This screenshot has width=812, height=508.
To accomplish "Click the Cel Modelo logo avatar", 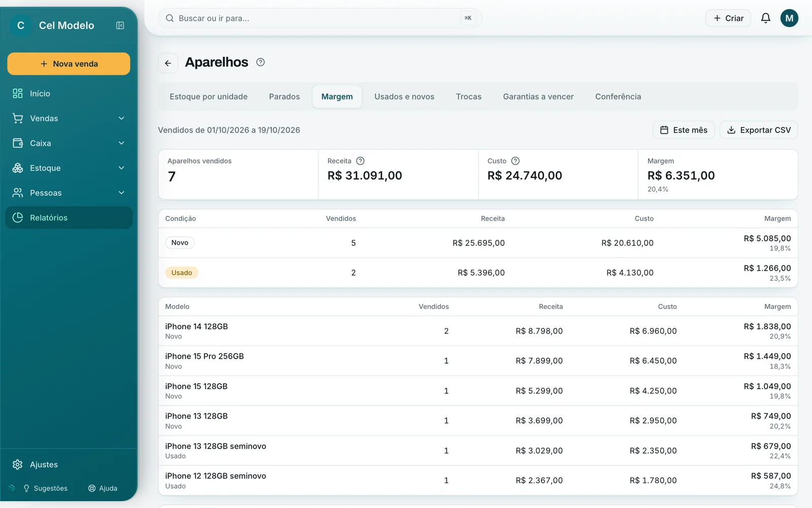I will (x=21, y=25).
